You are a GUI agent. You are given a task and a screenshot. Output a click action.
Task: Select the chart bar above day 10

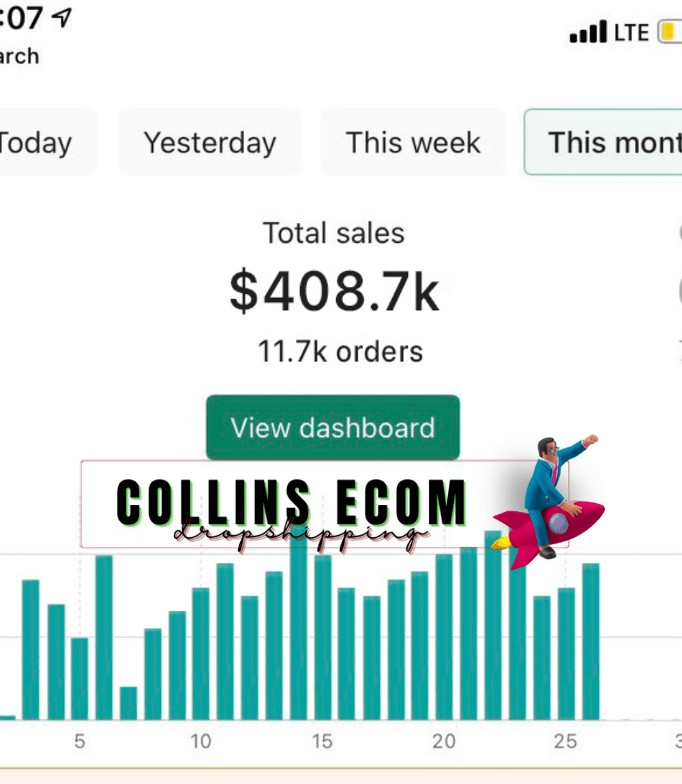201,653
